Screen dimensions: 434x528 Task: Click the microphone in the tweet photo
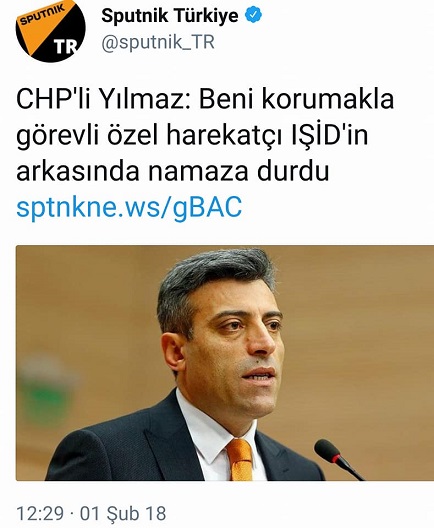coord(337,459)
